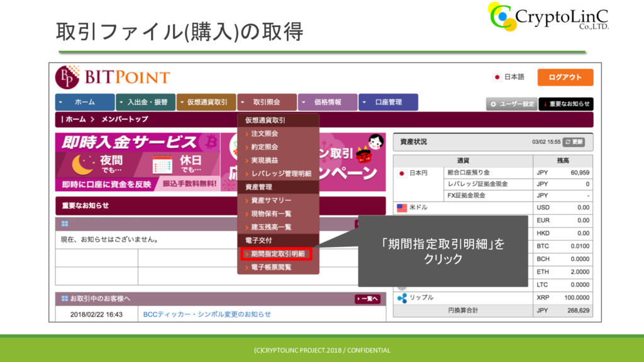644x362 pixels.
Task: Click the BTC 0.0100 balance value
Action: coord(580,246)
